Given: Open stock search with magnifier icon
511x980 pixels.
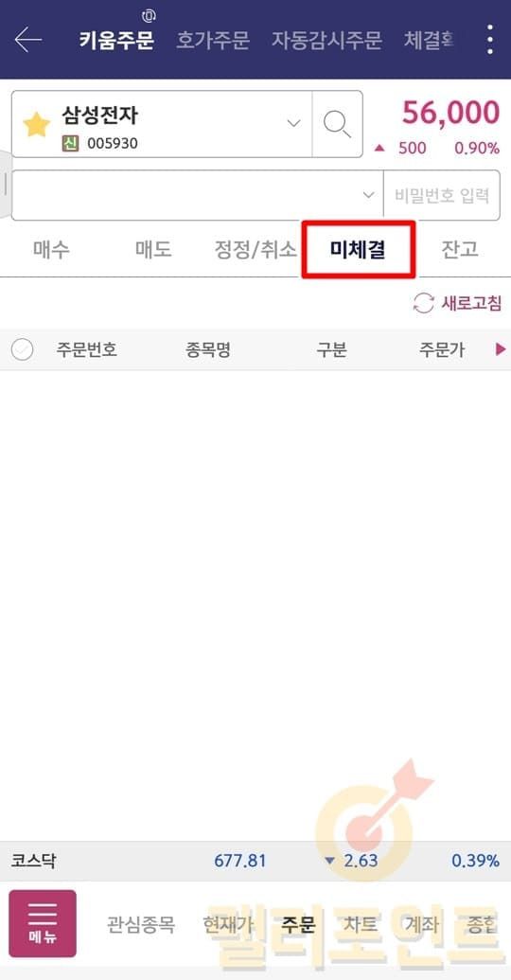Looking at the screenshot, I should pyautogui.click(x=337, y=124).
